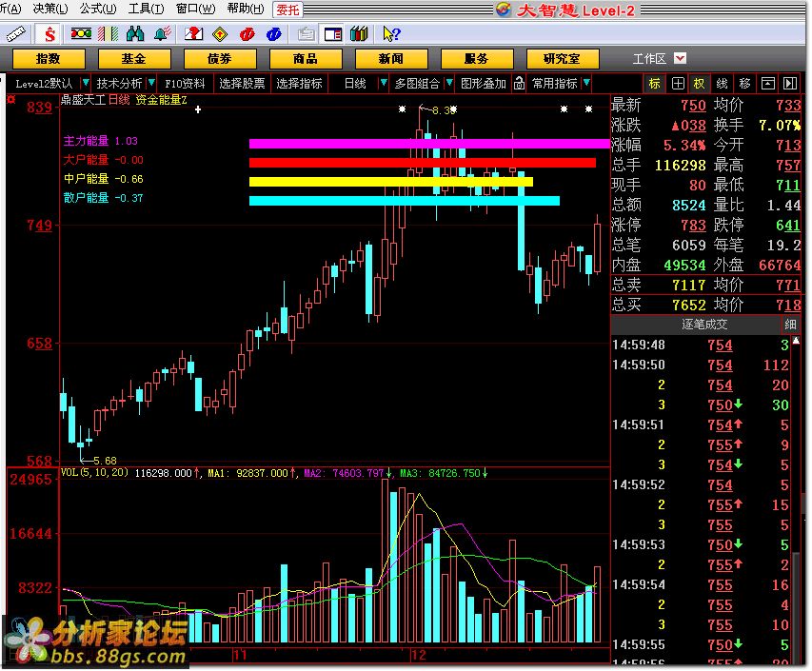812x671 pixels.
Task: Click the 委托 order menu item
Action: coord(287,10)
